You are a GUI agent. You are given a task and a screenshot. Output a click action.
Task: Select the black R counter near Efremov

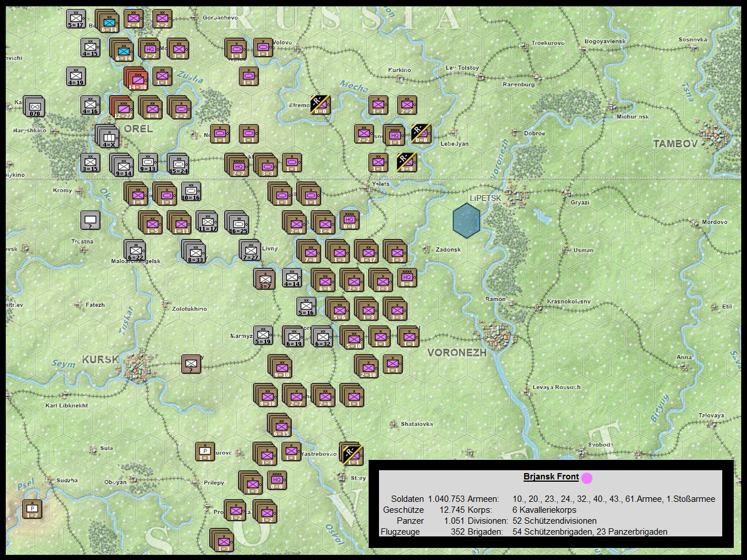320,105
